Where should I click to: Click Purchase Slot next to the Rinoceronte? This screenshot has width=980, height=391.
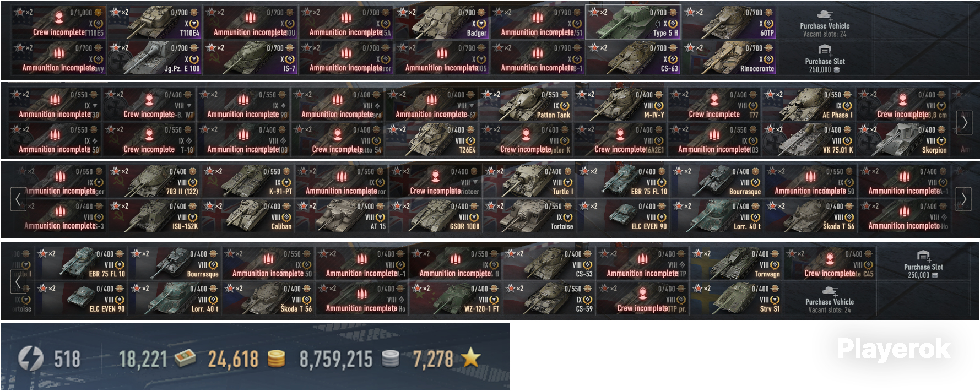click(x=824, y=58)
